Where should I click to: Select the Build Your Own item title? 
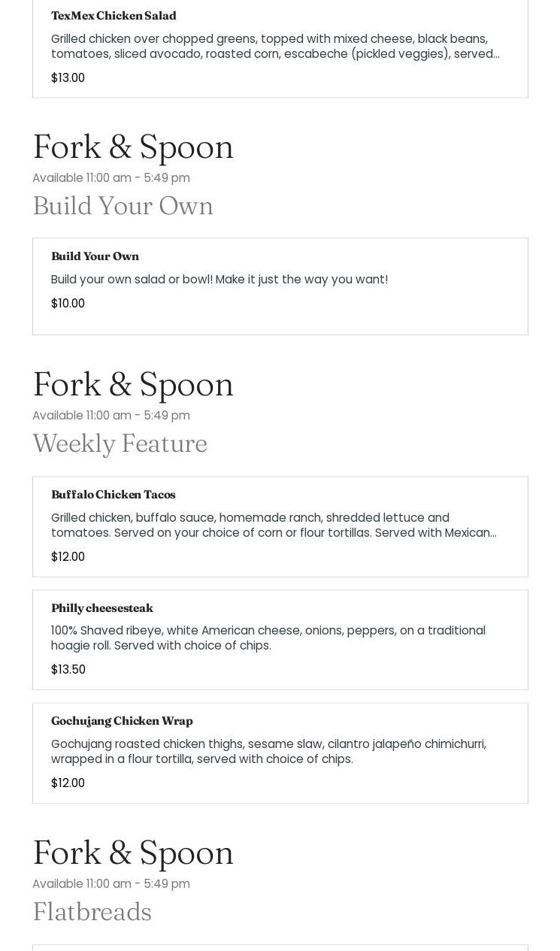tap(95, 256)
